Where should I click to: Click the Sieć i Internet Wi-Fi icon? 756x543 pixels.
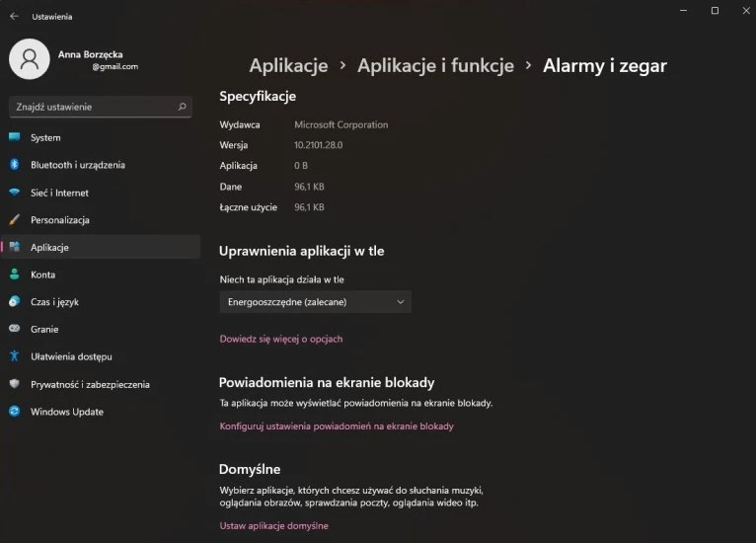15,193
